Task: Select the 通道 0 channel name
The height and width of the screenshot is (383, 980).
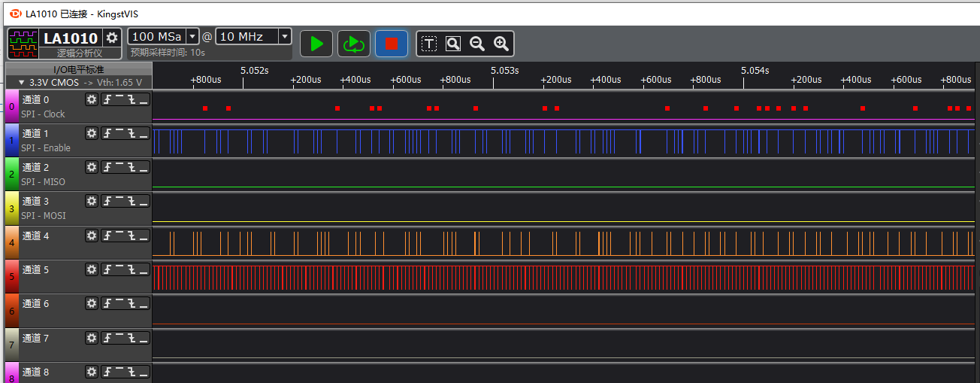Action: coord(35,99)
